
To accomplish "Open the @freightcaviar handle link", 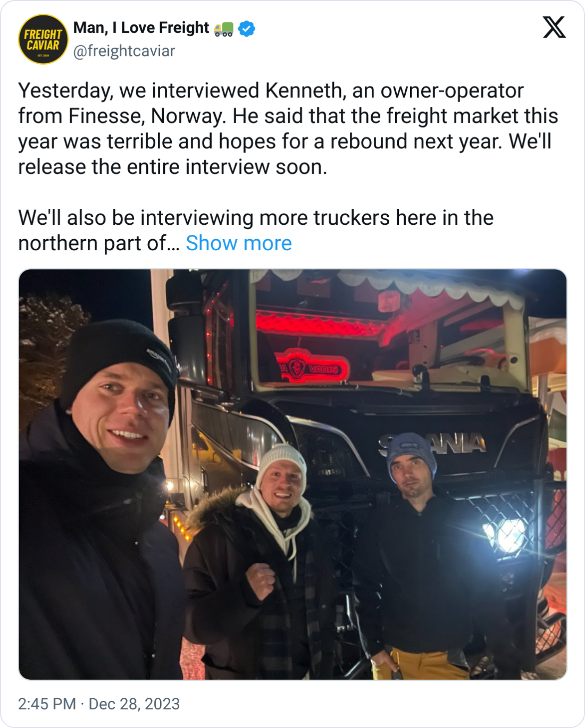I will (x=124, y=51).
